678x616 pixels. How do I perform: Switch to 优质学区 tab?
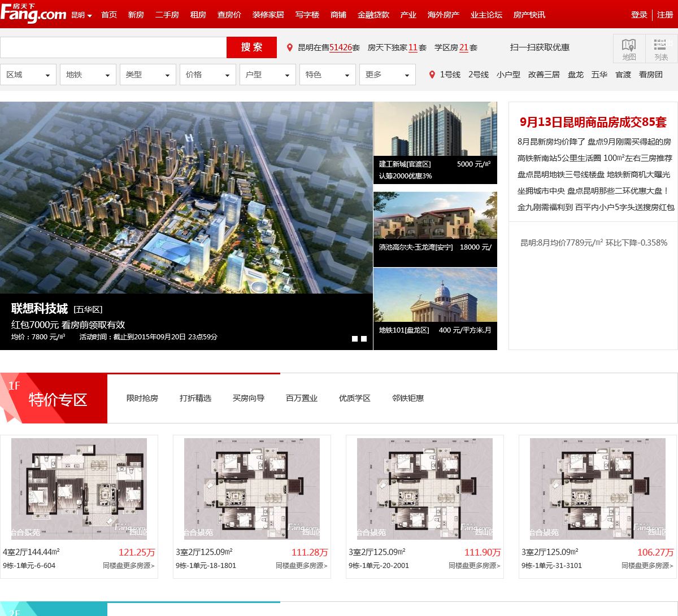(355, 398)
